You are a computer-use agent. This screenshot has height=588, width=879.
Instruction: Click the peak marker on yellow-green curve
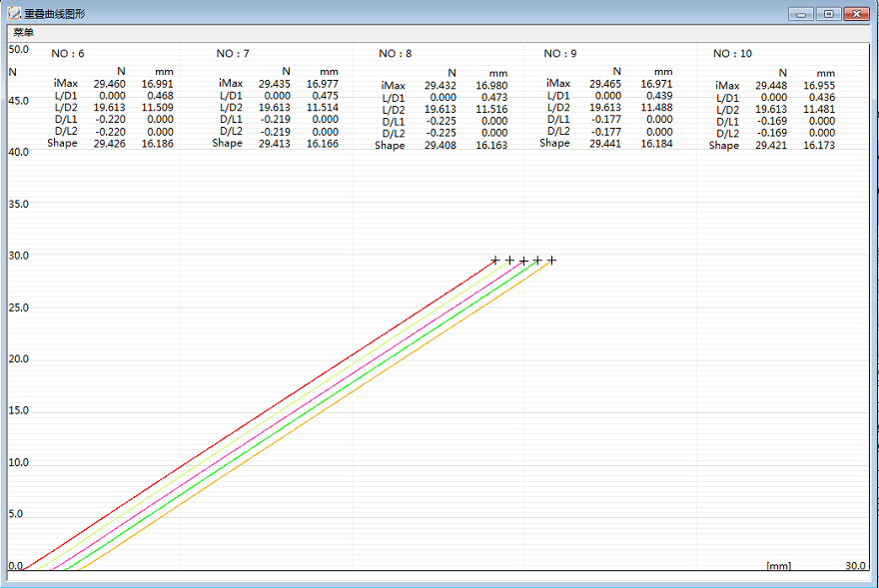509,260
